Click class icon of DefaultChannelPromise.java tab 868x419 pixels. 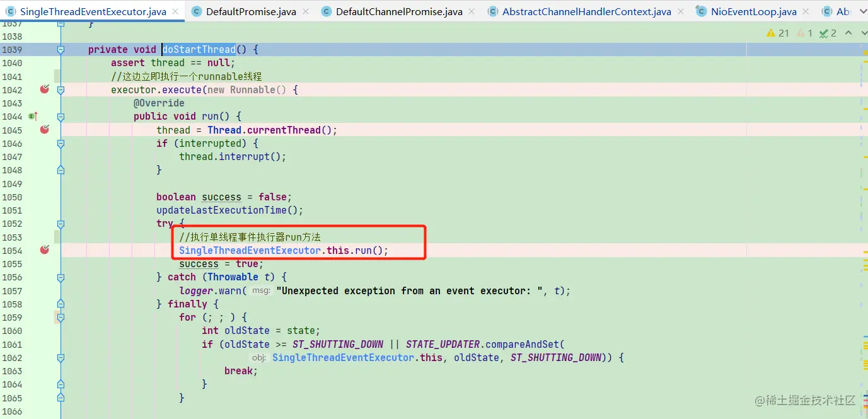[326, 12]
